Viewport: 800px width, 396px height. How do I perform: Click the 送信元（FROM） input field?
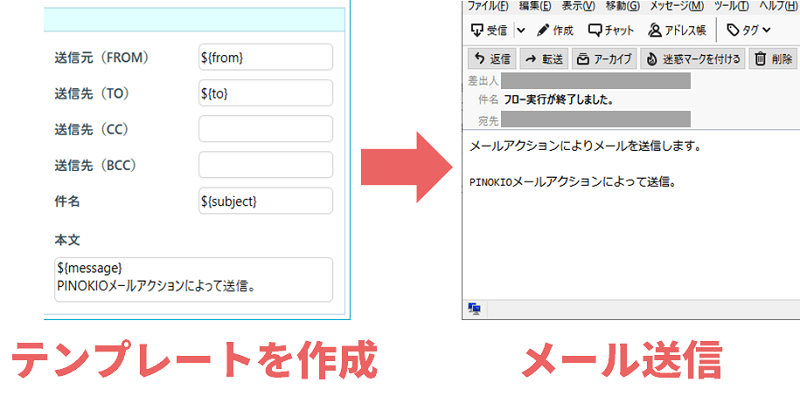(x=265, y=57)
